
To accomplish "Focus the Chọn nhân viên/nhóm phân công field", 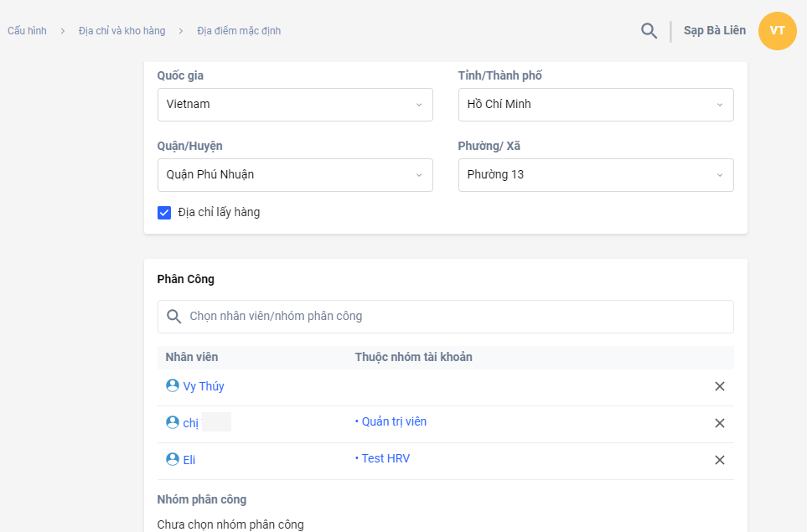I will tap(453, 317).
